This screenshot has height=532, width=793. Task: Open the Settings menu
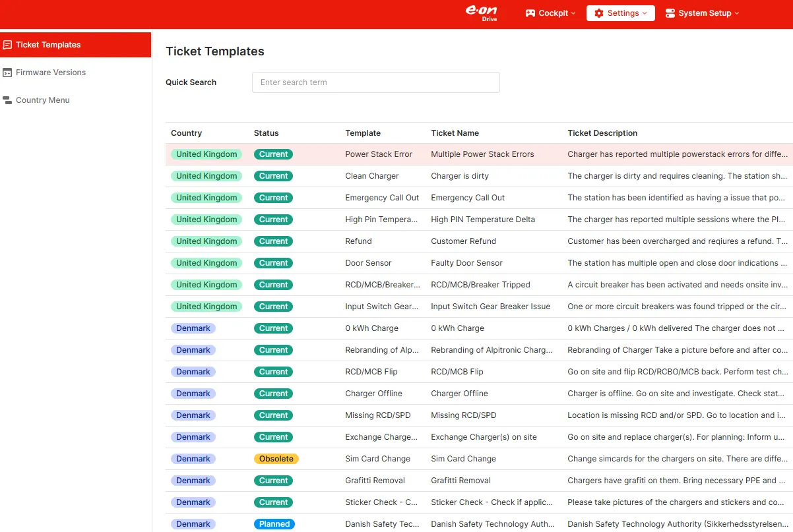[621, 13]
